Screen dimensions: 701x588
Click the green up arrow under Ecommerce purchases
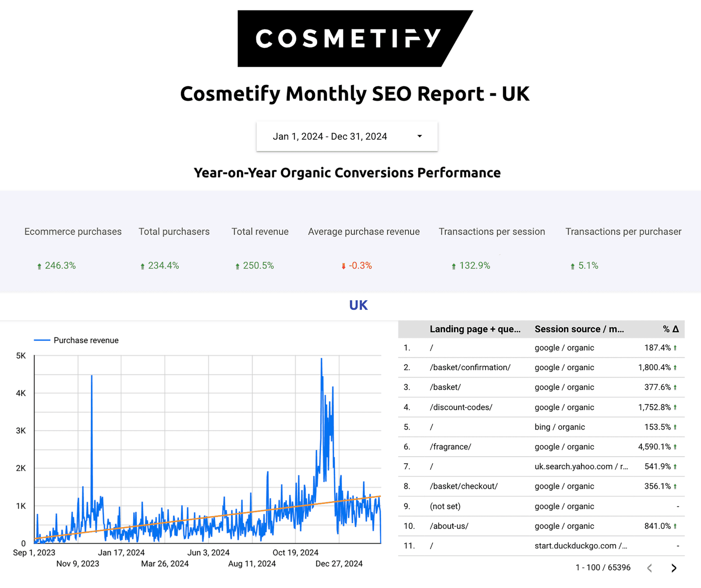click(x=39, y=266)
